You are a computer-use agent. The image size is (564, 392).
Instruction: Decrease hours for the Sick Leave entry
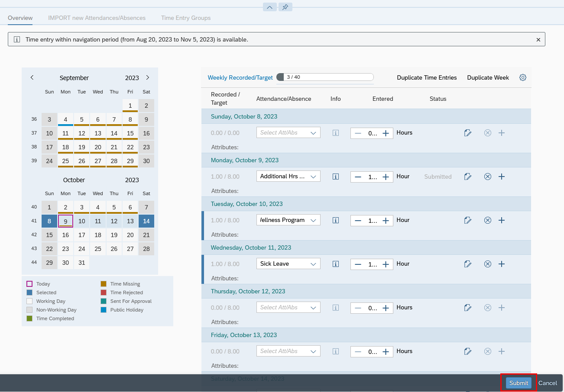pyautogui.click(x=359, y=264)
